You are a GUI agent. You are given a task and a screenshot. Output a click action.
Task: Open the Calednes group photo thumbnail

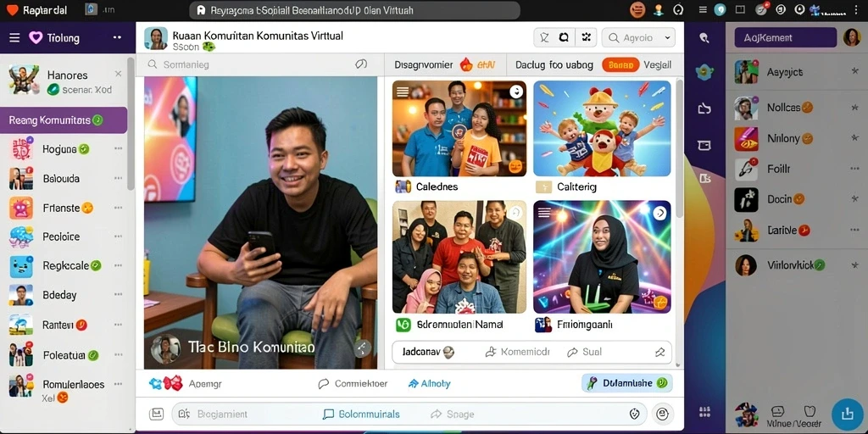pyautogui.click(x=459, y=129)
